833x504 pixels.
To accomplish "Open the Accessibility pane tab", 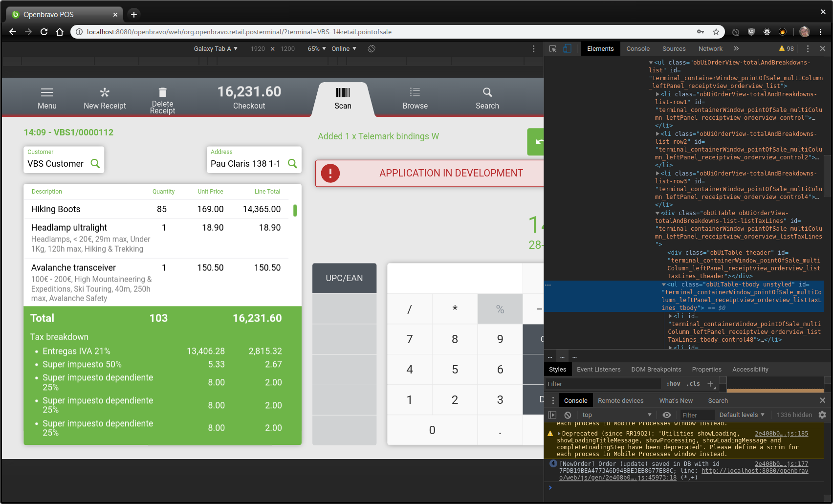I will 750,369.
